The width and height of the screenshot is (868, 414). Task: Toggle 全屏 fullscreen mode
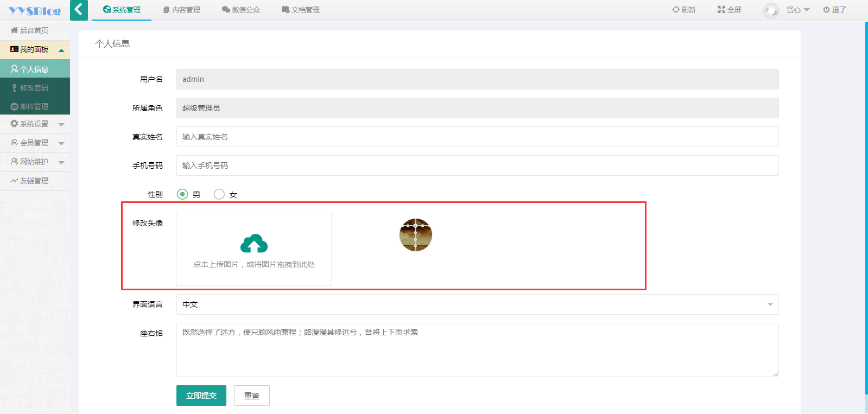click(x=730, y=10)
